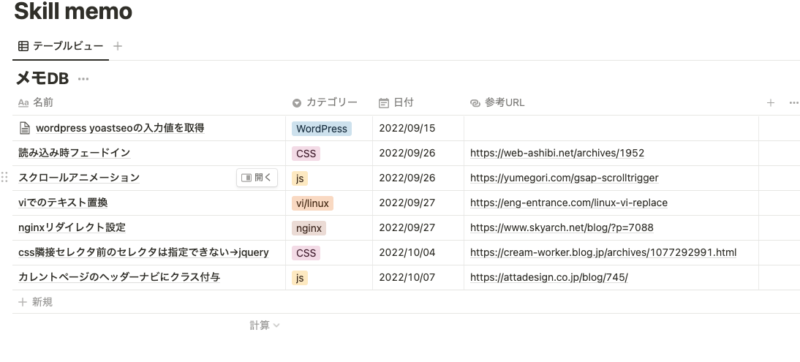Open table header ellipsis options at far right

pyautogui.click(x=794, y=103)
